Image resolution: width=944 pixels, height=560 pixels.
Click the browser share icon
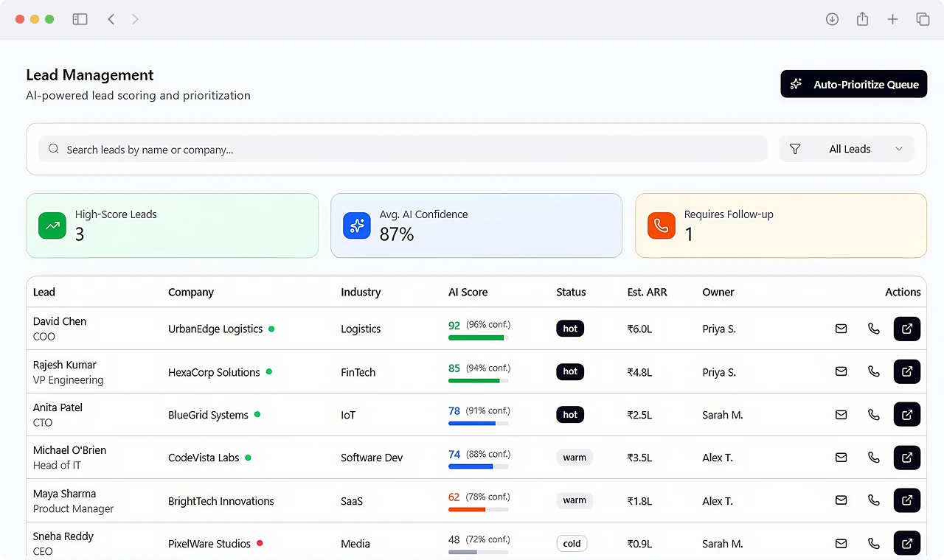coord(862,19)
